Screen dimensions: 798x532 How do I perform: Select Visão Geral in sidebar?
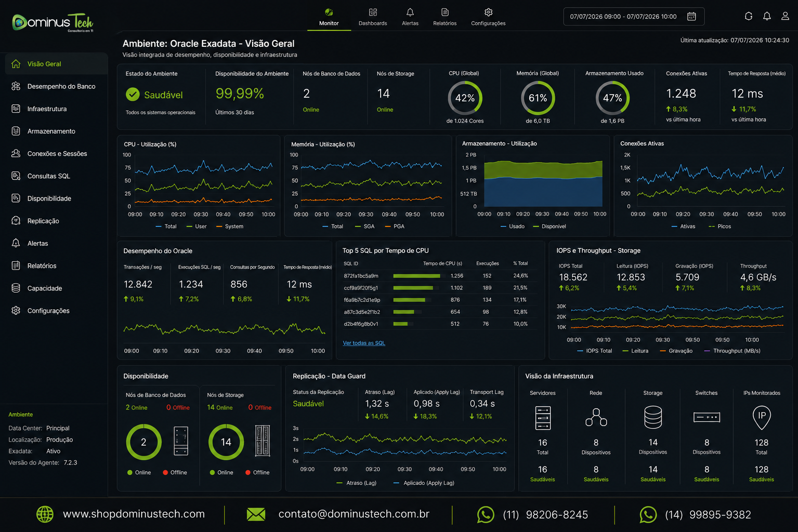point(56,64)
